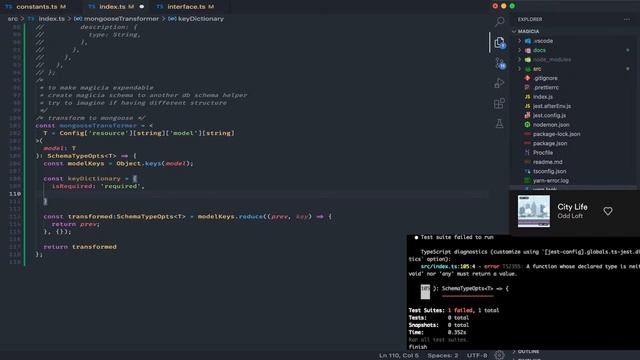Screen dimensions: 640x360
Task: Expand the docs folder
Action: (x=539, y=50)
